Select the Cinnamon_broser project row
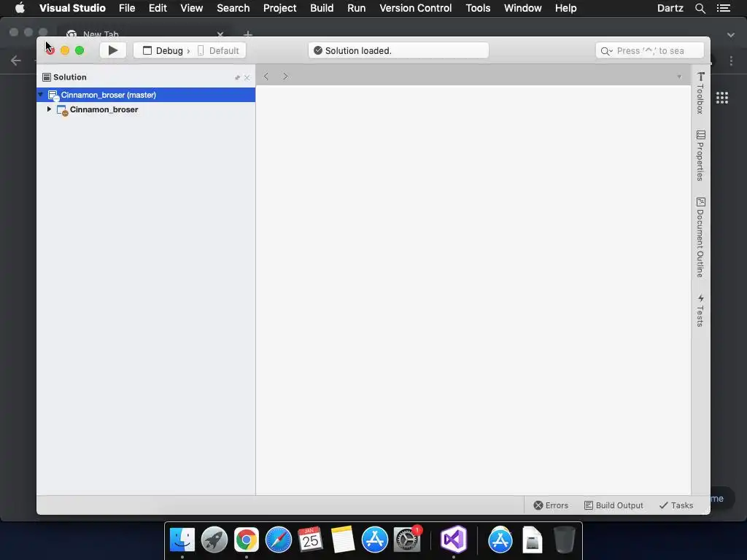This screenshot has width=747, height=560. point(146,109)
